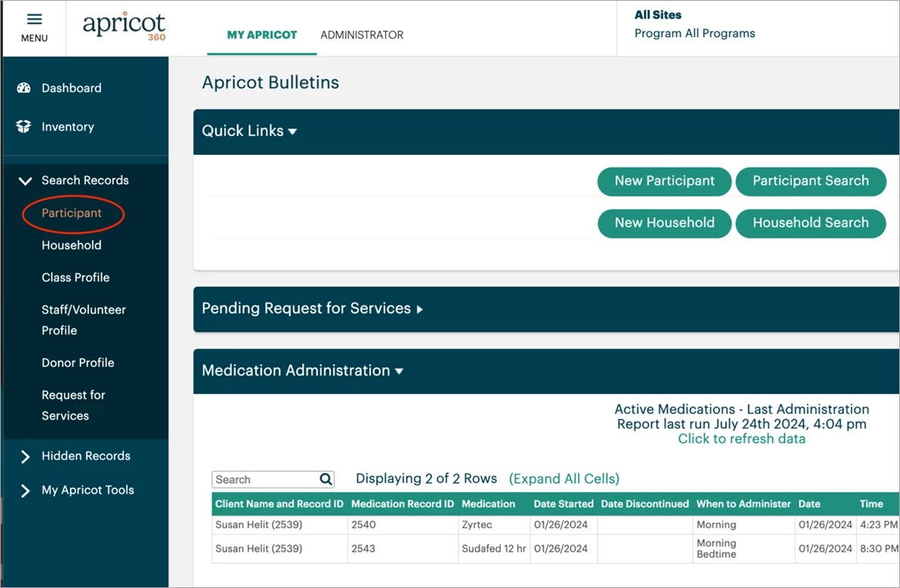Sort by Client Name and Record ID column

(x=279, y=503)
